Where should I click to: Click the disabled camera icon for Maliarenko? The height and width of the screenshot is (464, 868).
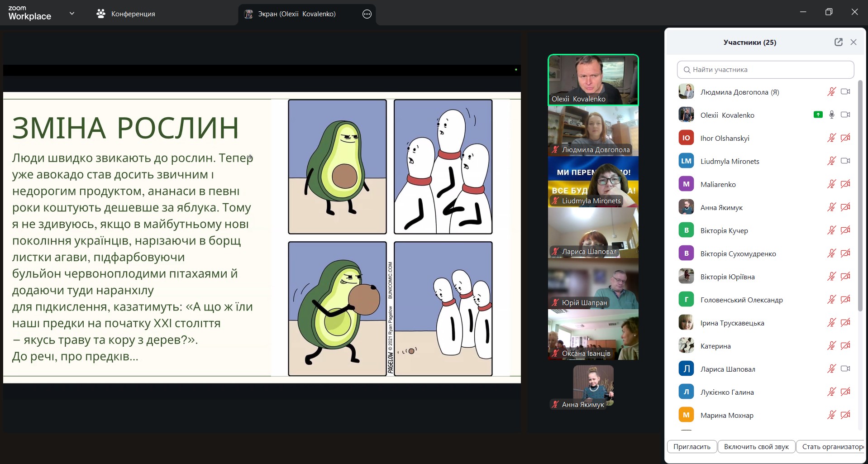click(845, 184)
